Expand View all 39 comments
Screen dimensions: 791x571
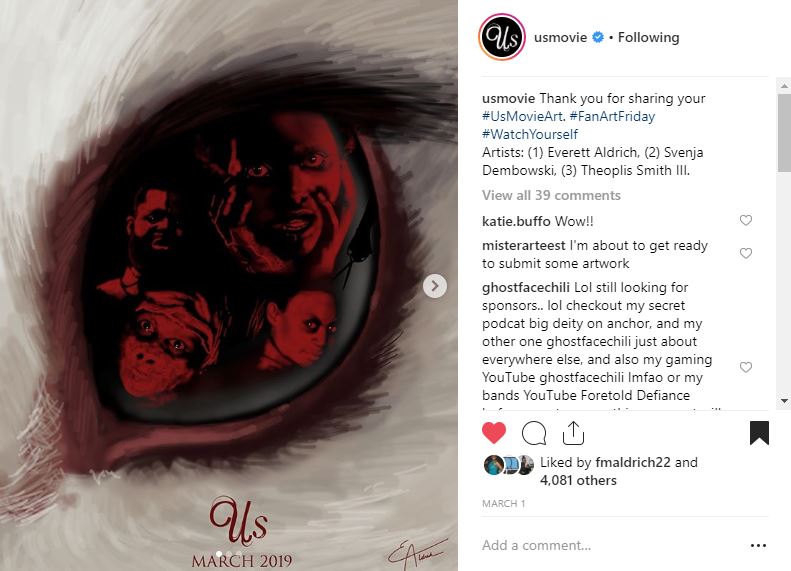pyautogui.click(x=551, y=195)
